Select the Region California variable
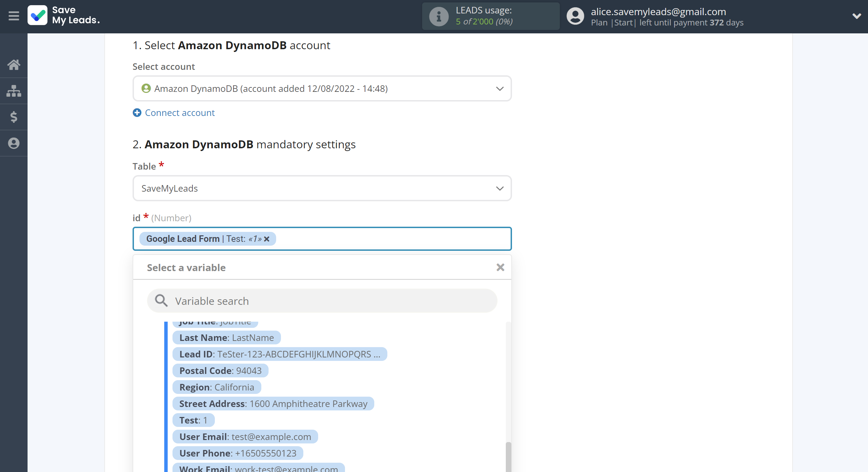This screenshot has height=472, width=868. (217, 387)
